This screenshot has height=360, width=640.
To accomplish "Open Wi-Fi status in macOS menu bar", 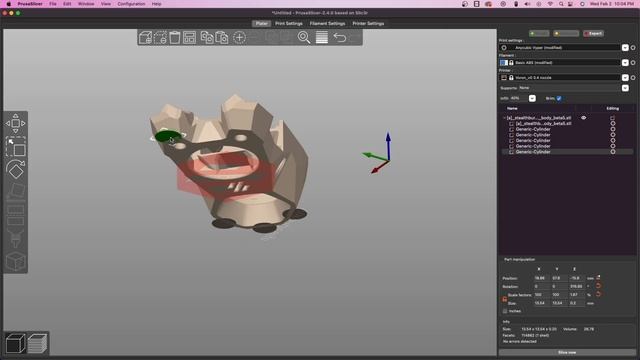I will tap(550, 4).
